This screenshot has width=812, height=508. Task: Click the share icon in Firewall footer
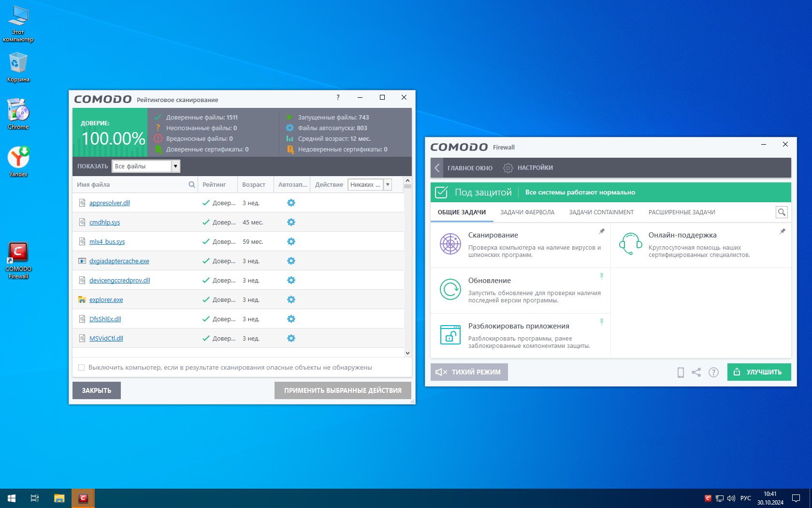[x=696, y=372]
